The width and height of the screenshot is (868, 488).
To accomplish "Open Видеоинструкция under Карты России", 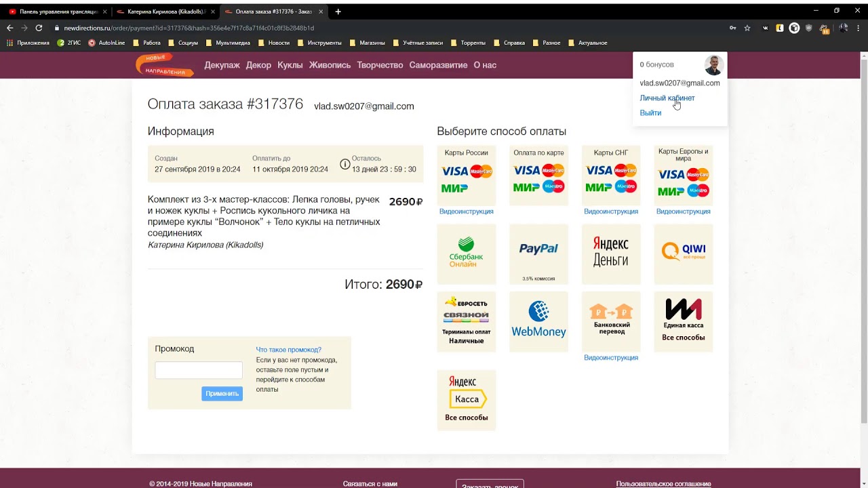I will coord(467,211).
